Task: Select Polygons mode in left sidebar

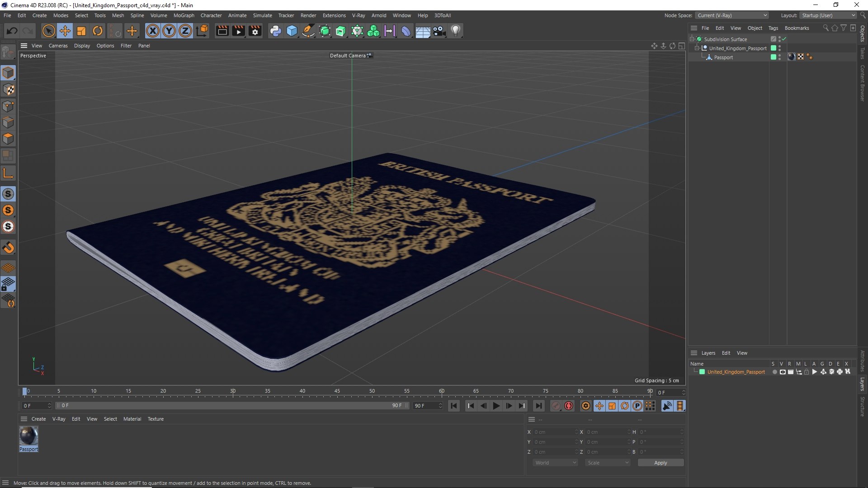Action: [8, 138]
